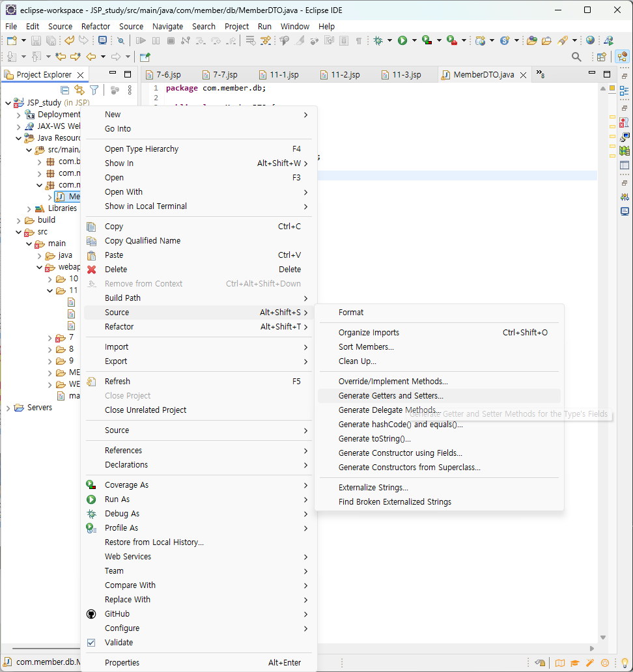Open the dropdown arrow next to Run icon

(414, 41)
